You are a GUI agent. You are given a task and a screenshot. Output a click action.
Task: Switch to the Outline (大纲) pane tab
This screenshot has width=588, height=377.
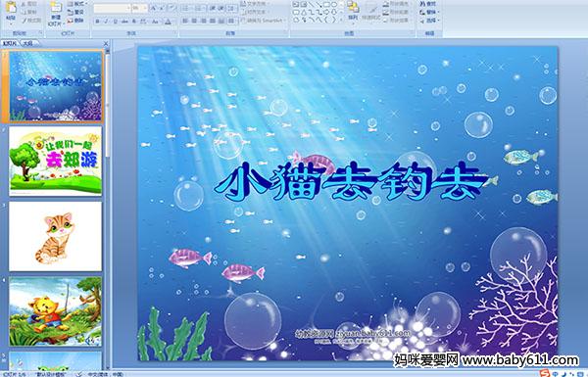point(28,43)
